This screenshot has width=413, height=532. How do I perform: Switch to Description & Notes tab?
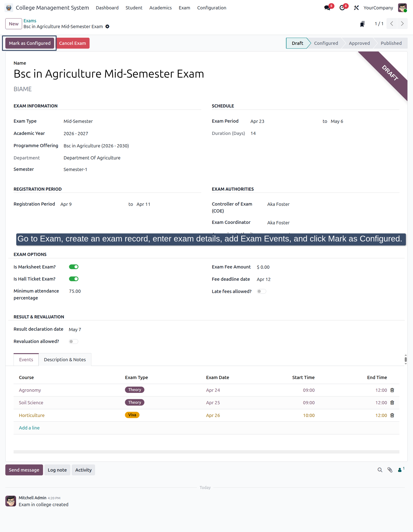(65, 360)
